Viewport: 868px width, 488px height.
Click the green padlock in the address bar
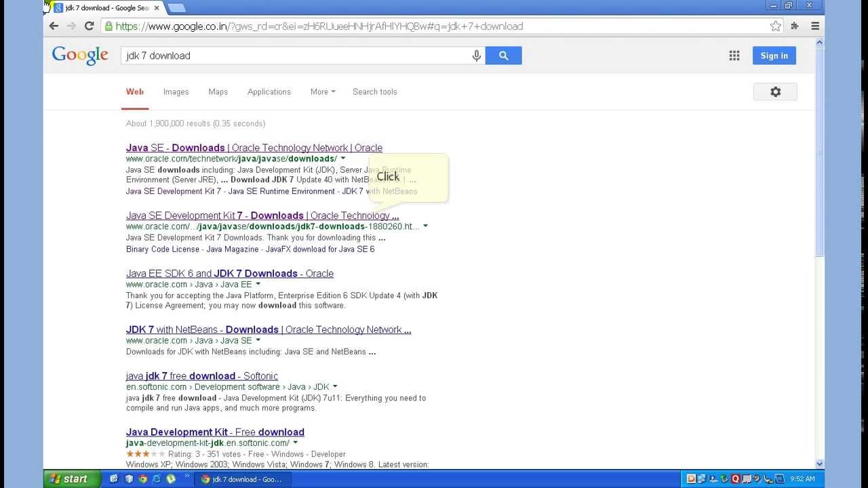[x=108, y=26]
